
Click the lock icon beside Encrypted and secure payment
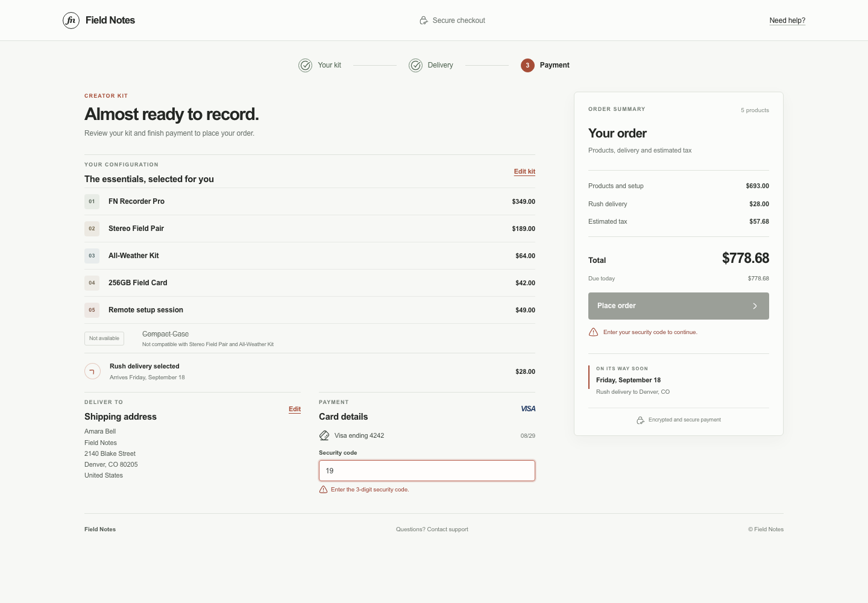641,420
